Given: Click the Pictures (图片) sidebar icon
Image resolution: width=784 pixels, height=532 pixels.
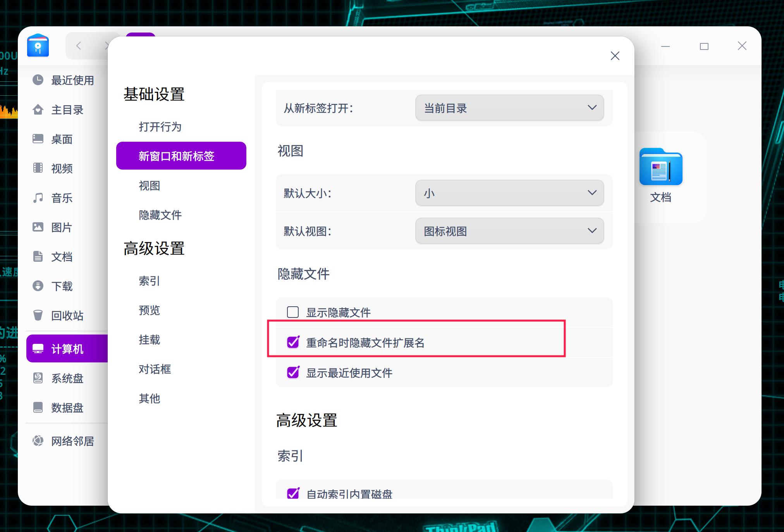Looking at the screenshot, I should pos(38,227).
